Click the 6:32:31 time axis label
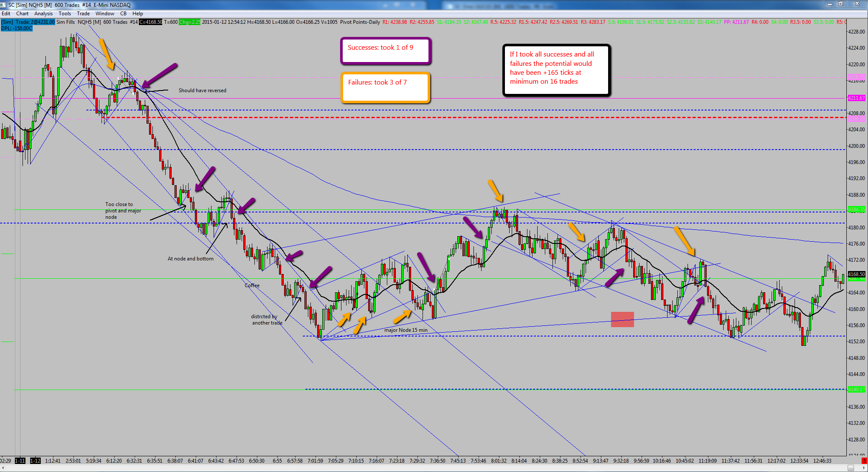The width and height of the screenshot is (868, 472). pos(135,461)
